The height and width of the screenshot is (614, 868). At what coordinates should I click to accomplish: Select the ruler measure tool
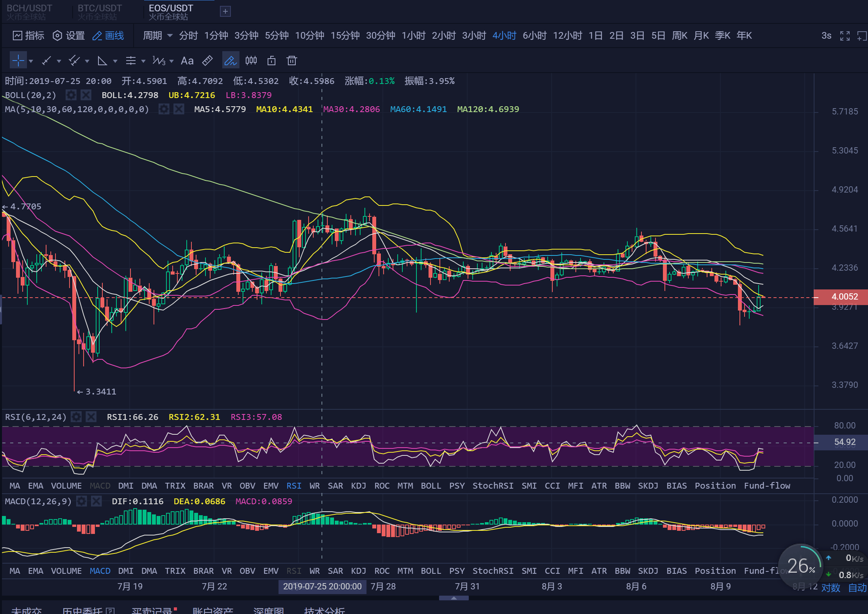coord(207,61)
